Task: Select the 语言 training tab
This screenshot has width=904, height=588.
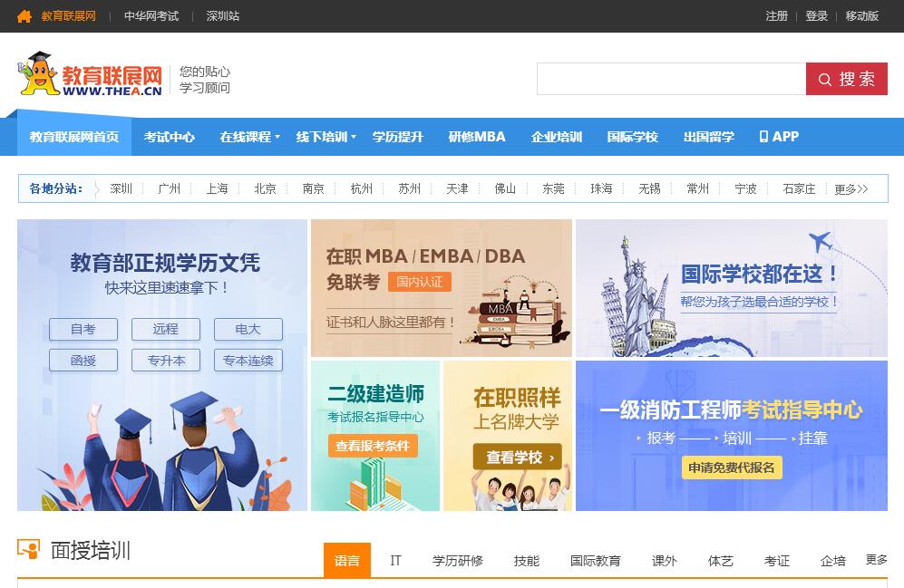Action: [347, 561]
